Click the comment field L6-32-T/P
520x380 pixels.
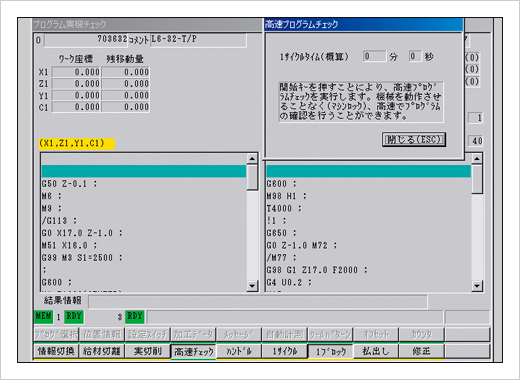pos(198,40)
